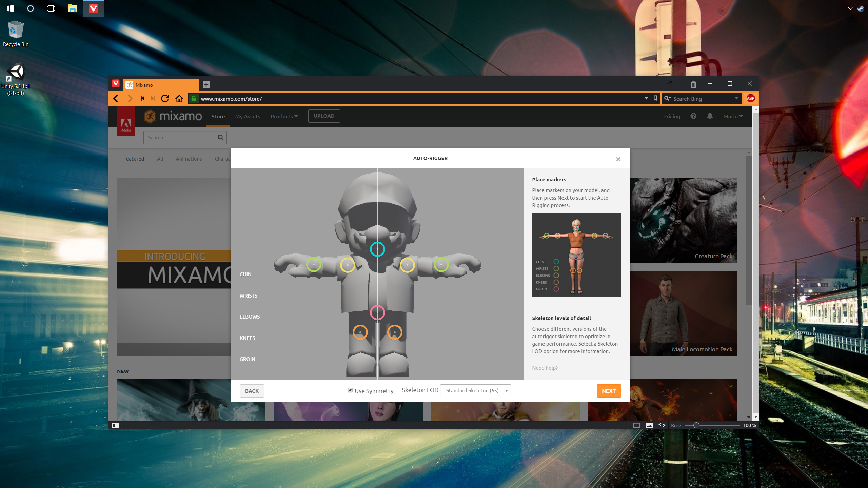This screenshot has height=488, width=868.
Task: Open the Skeleton LOD dropdown
Action: point(475,391)
